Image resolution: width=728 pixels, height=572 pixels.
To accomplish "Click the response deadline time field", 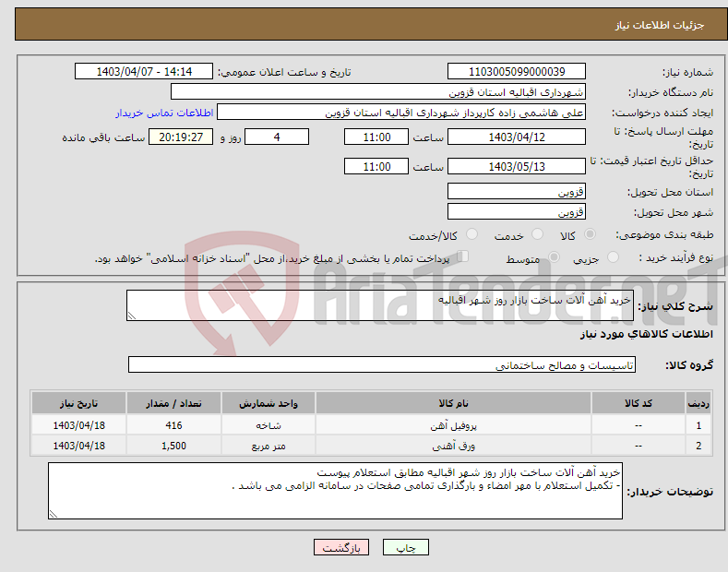I will coord(376,137).
